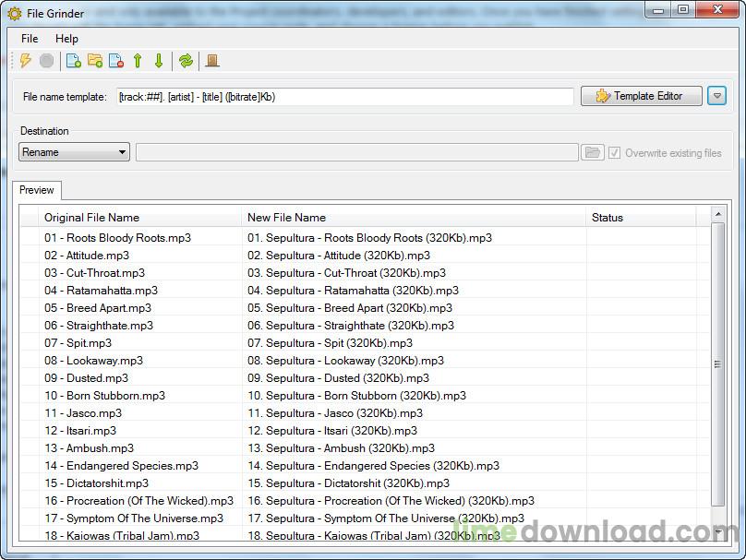The height and width of the screenshot is (560, 746).
Task: Click the destination path field
Action: tap(356, 152)
